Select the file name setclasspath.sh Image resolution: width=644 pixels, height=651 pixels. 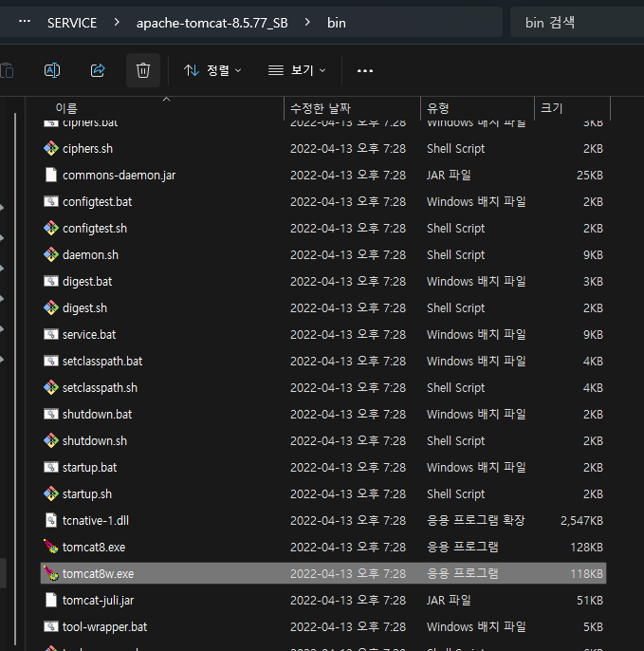pos(100,388)
